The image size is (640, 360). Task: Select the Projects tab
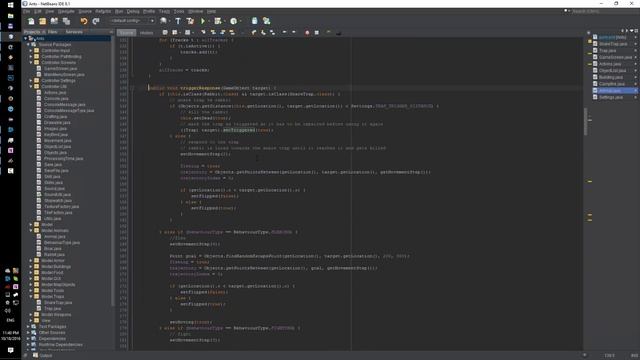32,32
